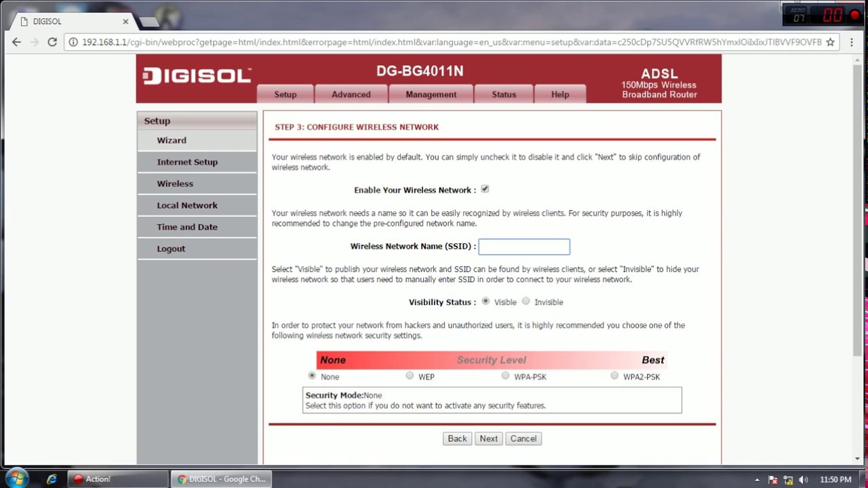Select WPA2-PSK security radio button

point(614,375)
